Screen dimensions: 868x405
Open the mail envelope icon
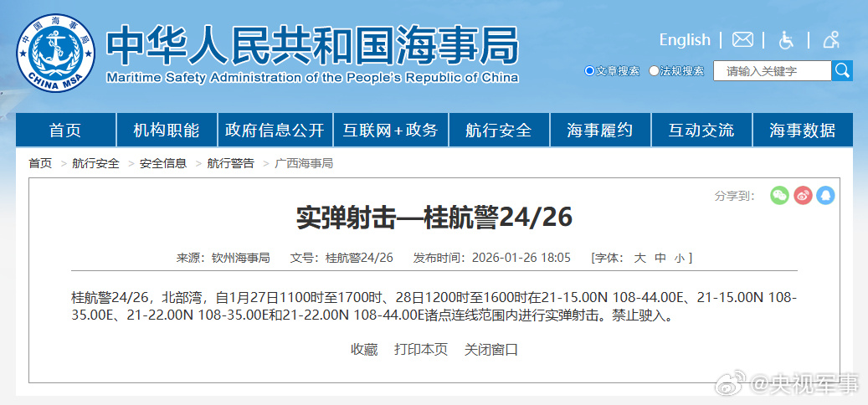(x=742, y=40)
